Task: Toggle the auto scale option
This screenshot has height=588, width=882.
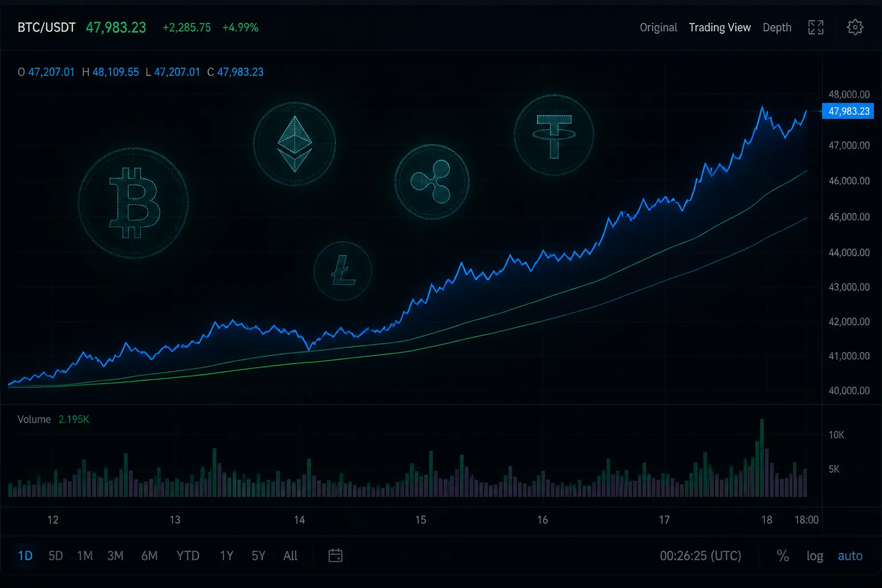Action: click(x=850, y=556)
